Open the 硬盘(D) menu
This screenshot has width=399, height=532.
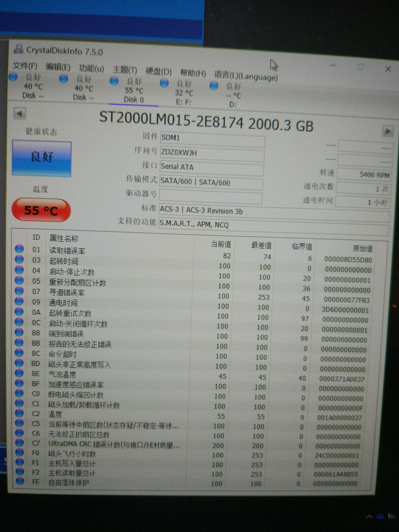[x=159, y=72]
